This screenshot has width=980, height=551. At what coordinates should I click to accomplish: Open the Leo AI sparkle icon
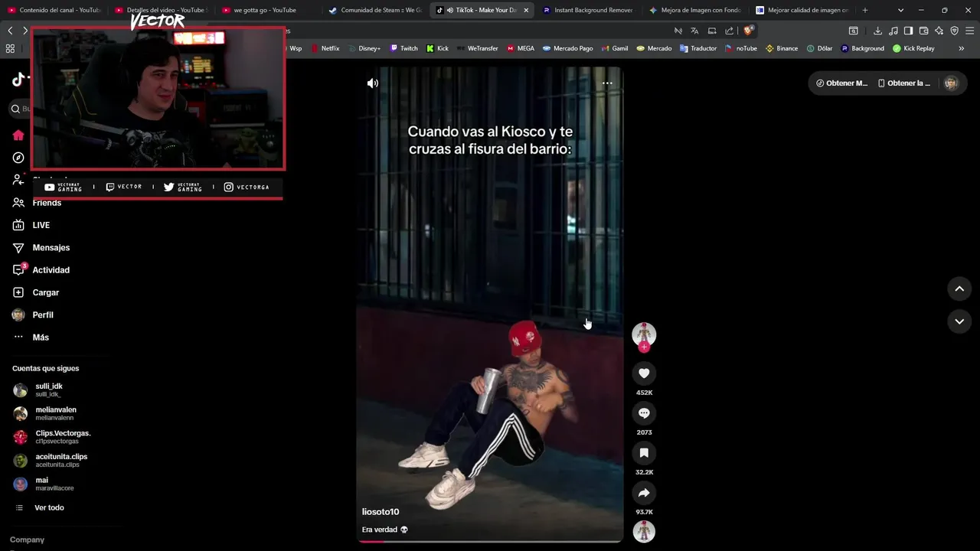coord(939,31)
